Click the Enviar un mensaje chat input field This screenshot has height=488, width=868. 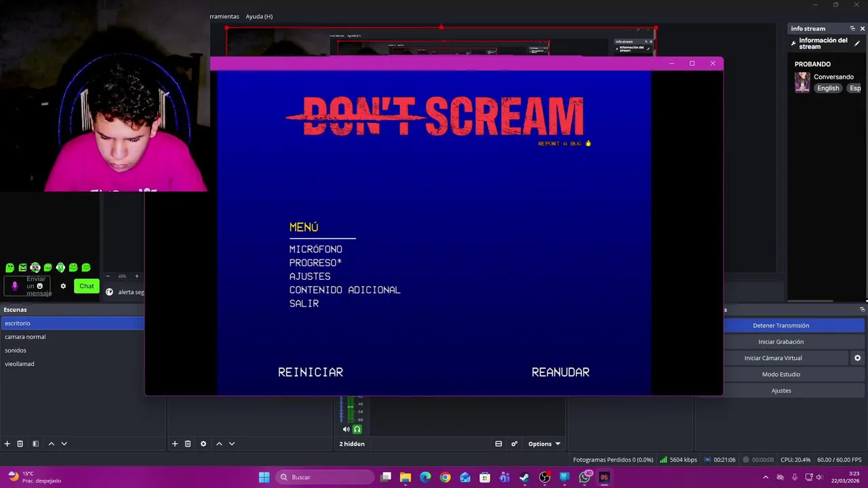click(x=28, y=286)
